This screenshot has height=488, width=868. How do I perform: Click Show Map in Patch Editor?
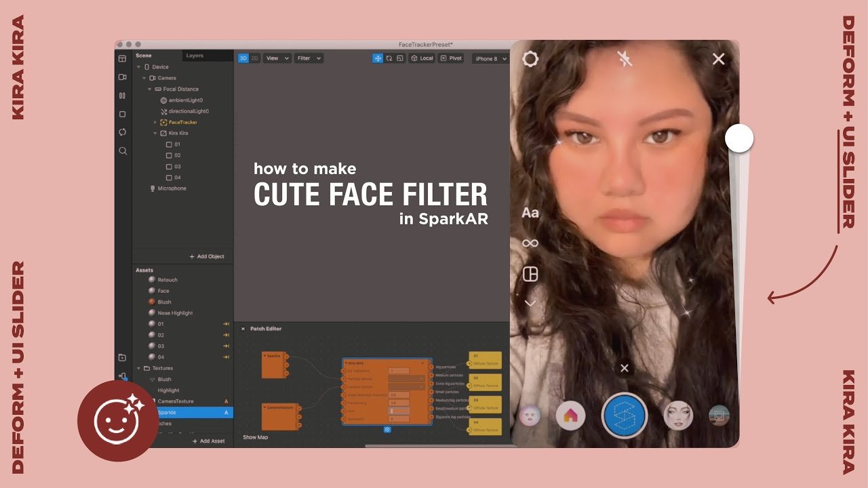(x=256, y=437)
